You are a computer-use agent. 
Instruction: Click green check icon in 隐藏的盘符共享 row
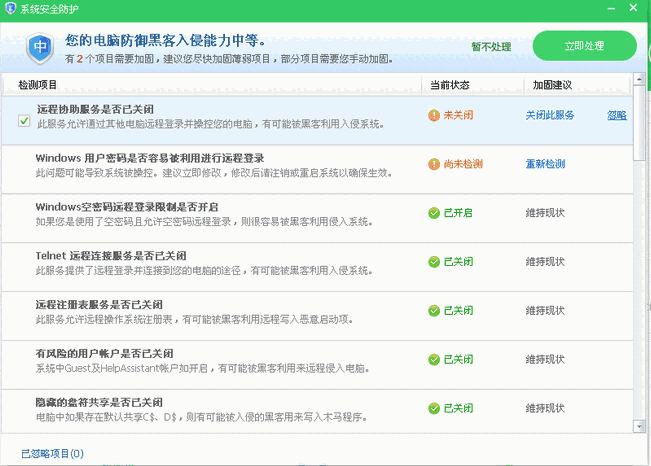pos(434,409)
